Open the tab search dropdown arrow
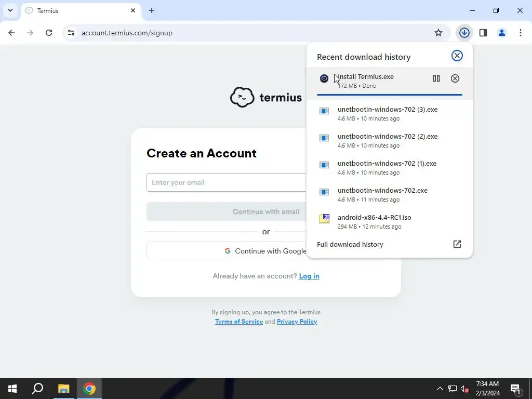This screenshot has width=532, height=399. pos(10,10)
